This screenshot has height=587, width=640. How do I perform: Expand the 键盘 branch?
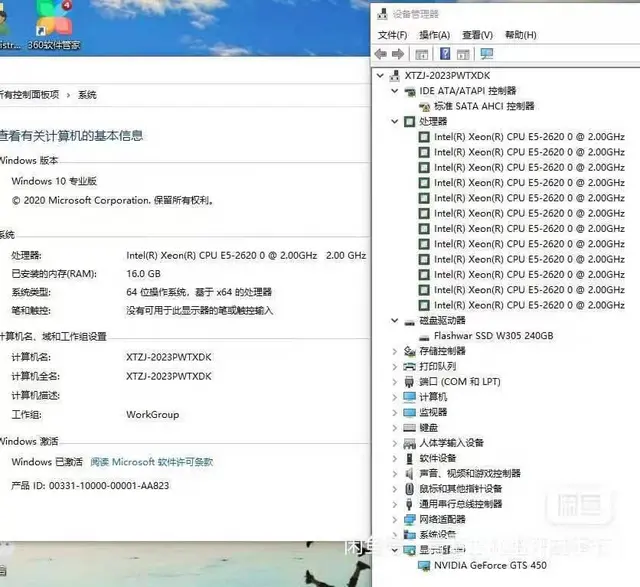coord(395,428)
